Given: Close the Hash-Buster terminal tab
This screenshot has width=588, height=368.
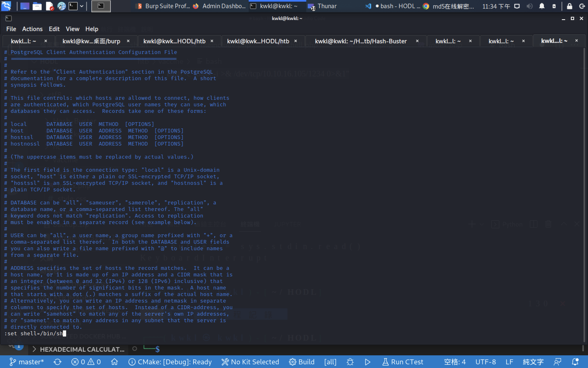Looking at the screenshot, I should (417, 41).
